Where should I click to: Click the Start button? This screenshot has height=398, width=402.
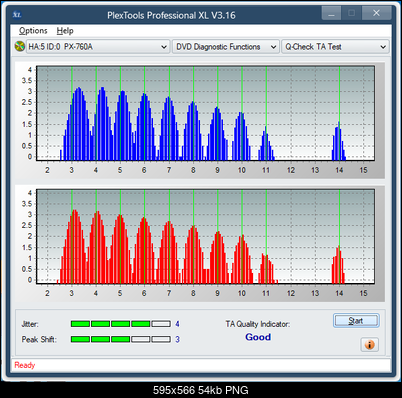pyautogui.click(x=356, y=321)
